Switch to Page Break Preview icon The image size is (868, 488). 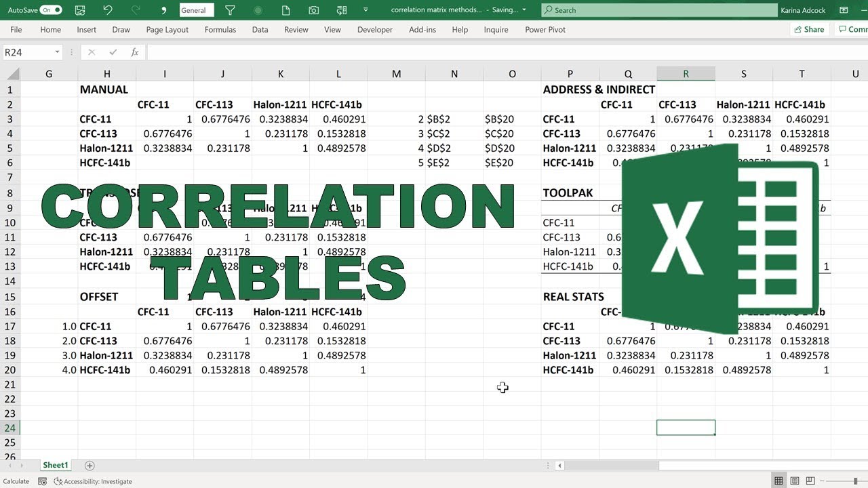(x=811, y=481)
